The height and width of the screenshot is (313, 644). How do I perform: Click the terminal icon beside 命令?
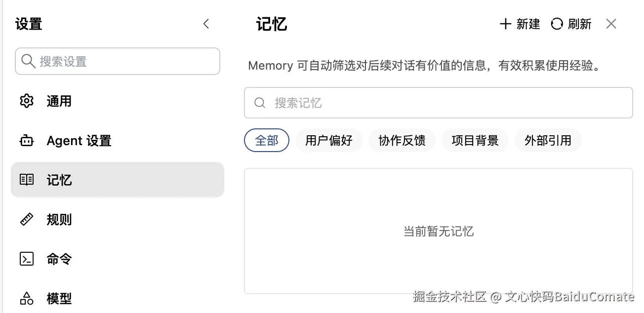click(26, 259)
